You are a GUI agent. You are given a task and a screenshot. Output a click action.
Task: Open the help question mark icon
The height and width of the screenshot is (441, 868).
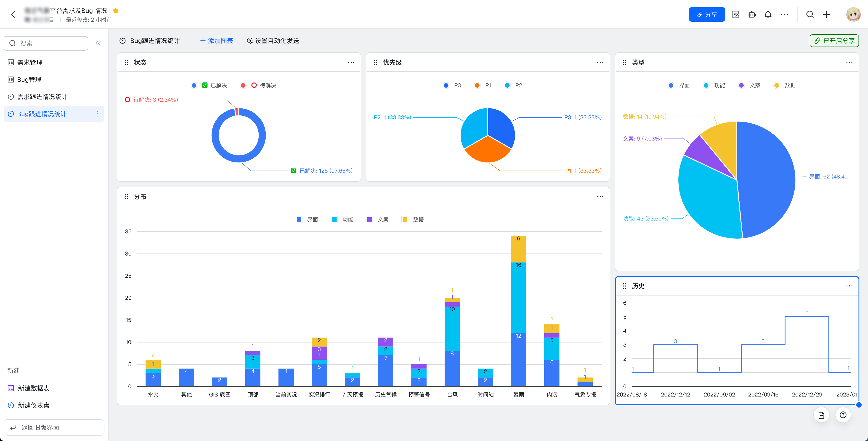click(843, 415)
